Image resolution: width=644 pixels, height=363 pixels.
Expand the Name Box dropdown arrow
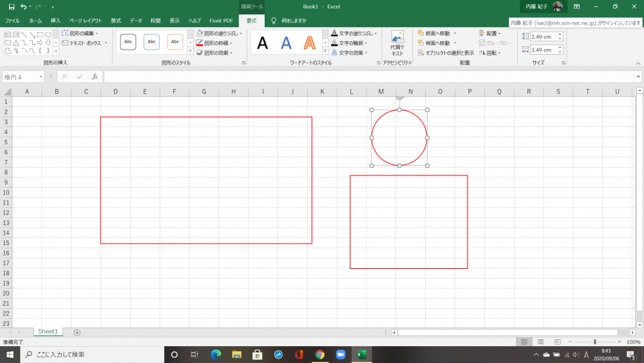coord(41,77)
